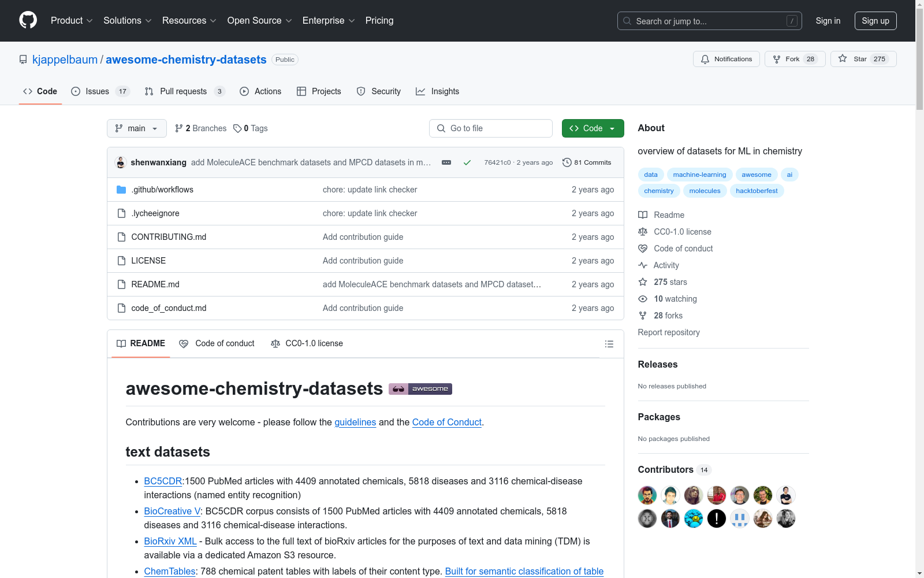924x578 pixels.
Task: Open the Pull requests tab
Action: coord(184,91)
